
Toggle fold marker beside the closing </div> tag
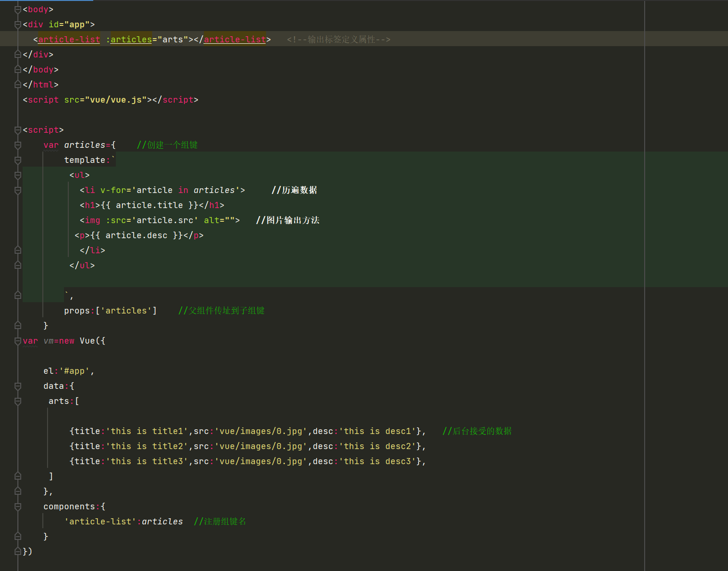(18, 55)
